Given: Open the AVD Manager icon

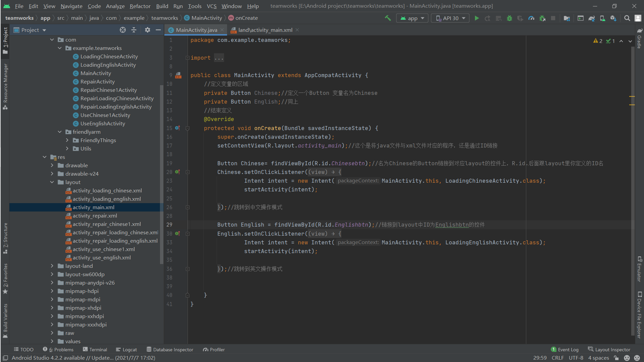Looking at the screenshot, I should 602,18.
